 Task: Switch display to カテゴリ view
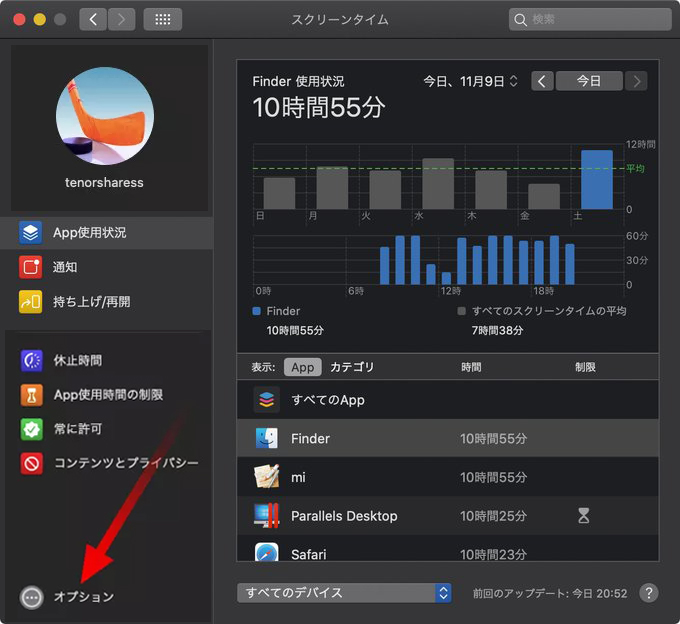(x=352, y=367)
